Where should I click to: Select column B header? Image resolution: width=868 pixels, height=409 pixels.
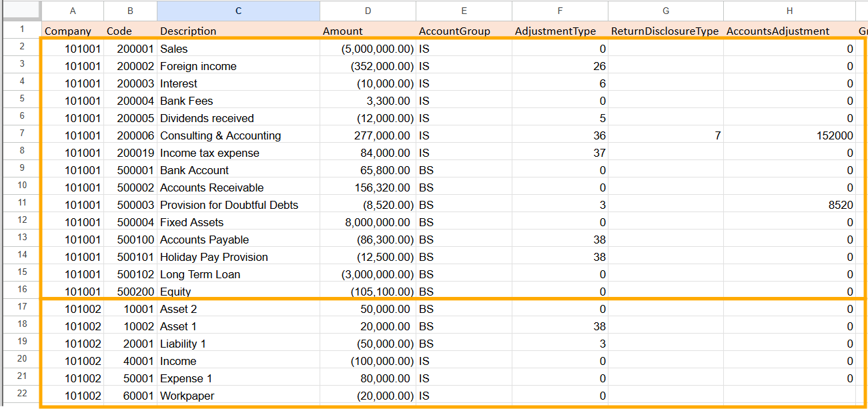point(131,11)
